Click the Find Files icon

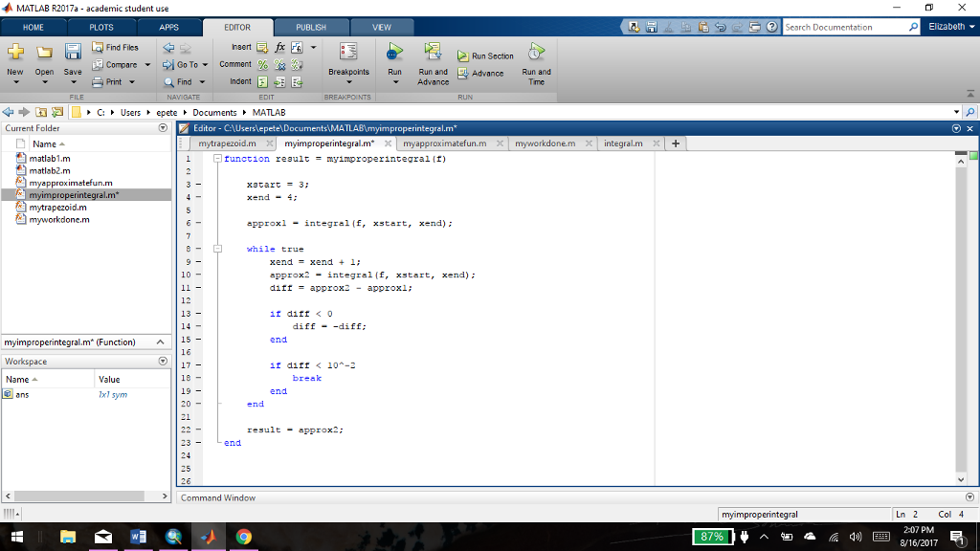(115, 46)
